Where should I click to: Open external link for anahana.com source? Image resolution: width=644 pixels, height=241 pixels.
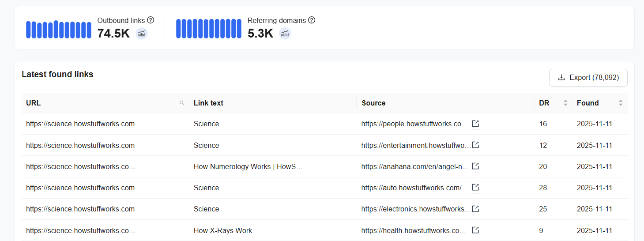pyautogui.click(x=475, y=166)
